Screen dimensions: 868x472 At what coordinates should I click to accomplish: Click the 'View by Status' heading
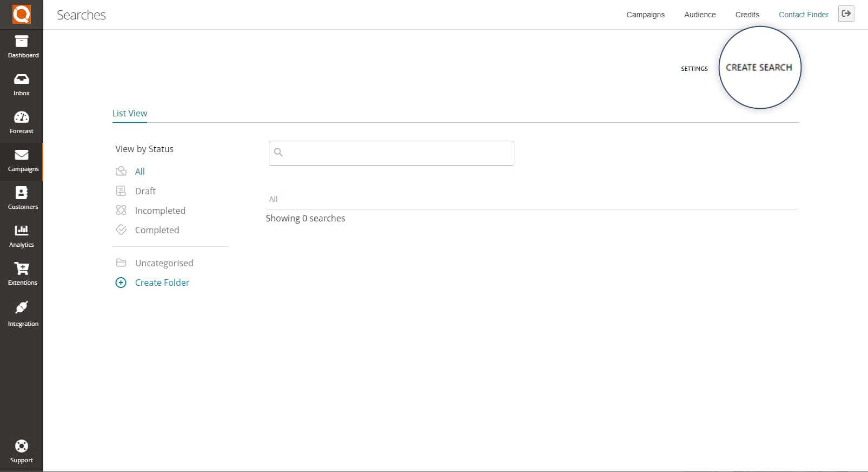144,149
